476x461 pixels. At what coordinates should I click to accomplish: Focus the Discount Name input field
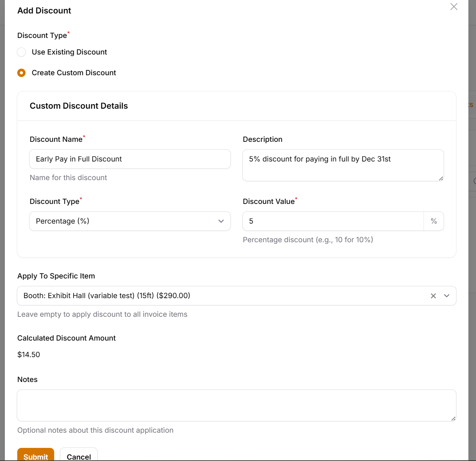[130, 159]
